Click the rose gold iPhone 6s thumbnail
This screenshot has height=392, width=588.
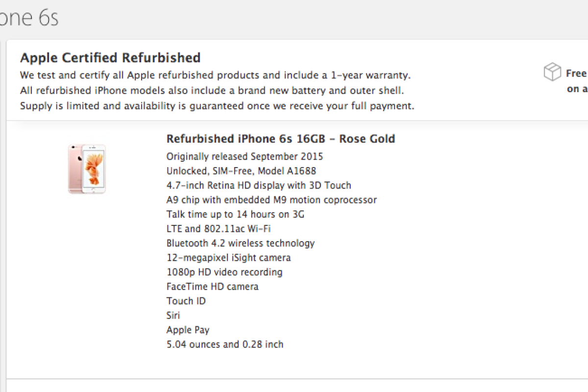[x=87, y=169]
